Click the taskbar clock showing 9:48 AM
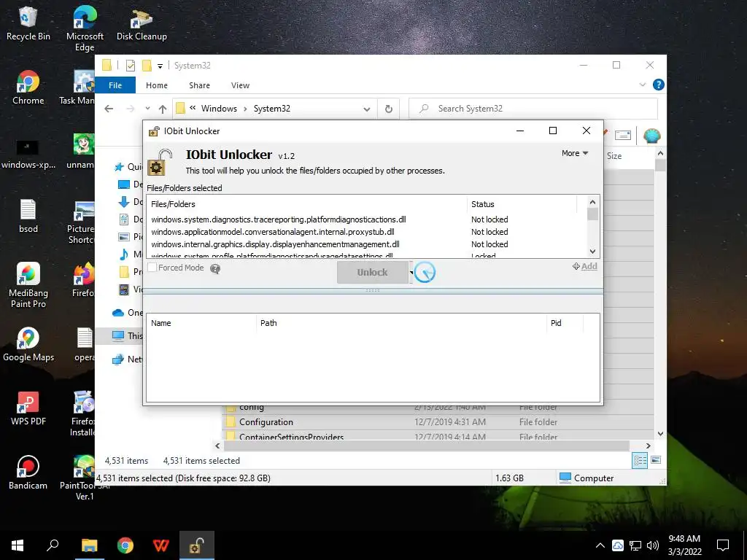 click(684, 545)
